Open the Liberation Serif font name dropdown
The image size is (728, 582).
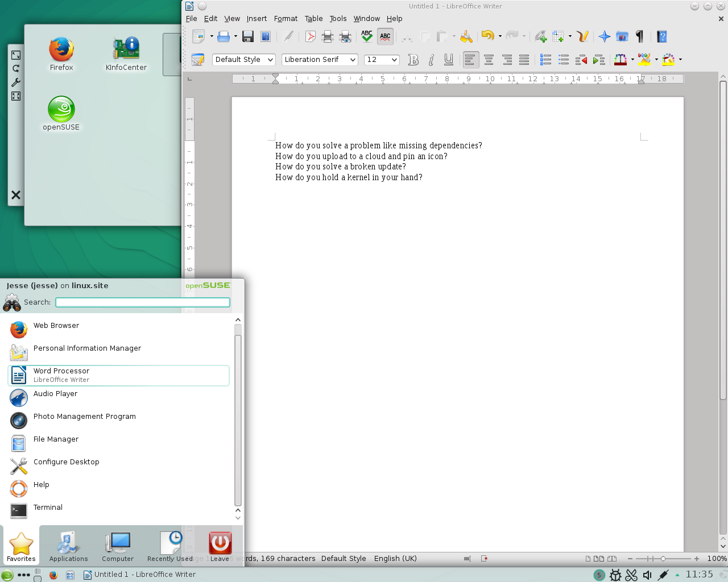click(353, 60)
